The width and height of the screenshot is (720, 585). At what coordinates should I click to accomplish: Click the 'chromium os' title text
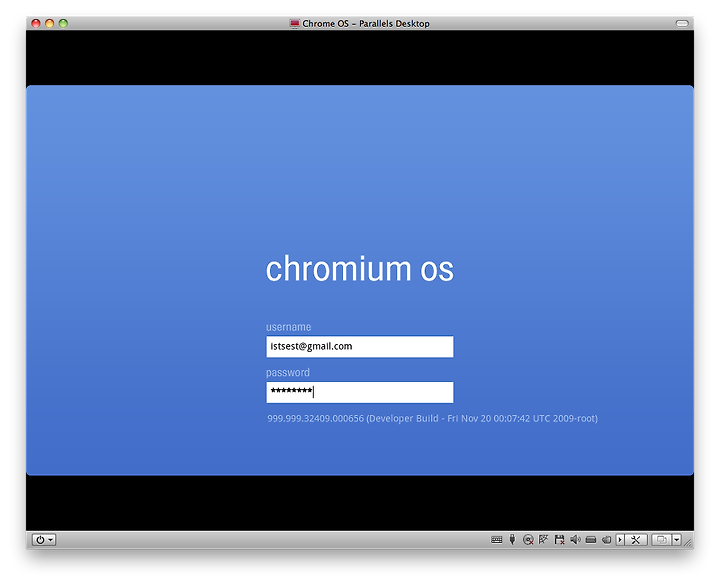tap(360, 269)
